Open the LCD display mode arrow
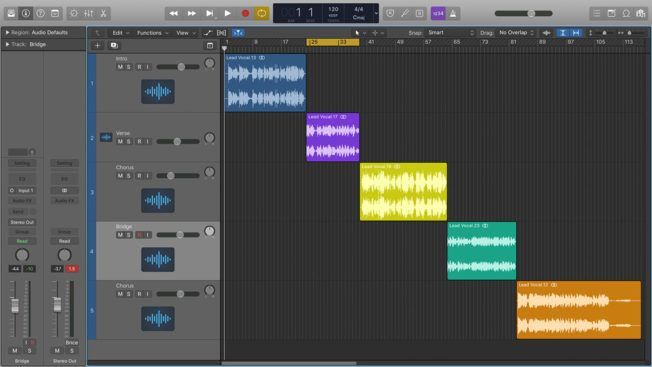This screenshot has height=367, width=652. tap(376, 13)
